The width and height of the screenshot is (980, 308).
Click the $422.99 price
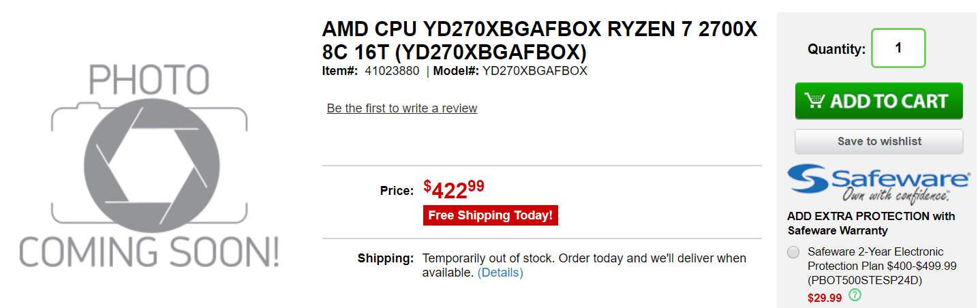[454, 189]
